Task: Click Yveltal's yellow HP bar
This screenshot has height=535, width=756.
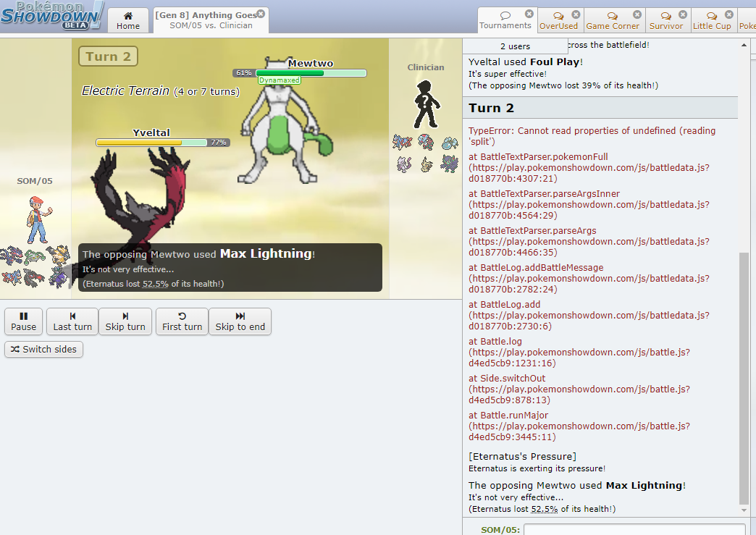Action: pyautogui.click(x=152, y=143)
